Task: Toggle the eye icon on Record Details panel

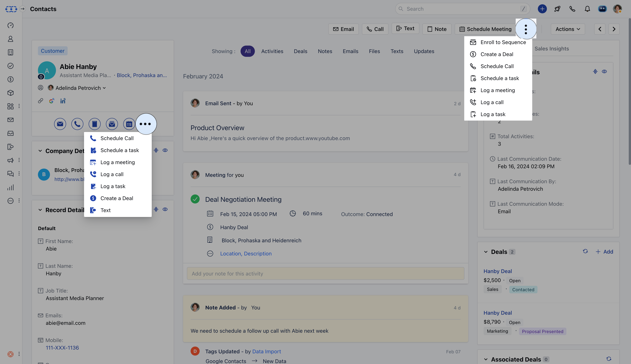Action: (x=165, y=209)
